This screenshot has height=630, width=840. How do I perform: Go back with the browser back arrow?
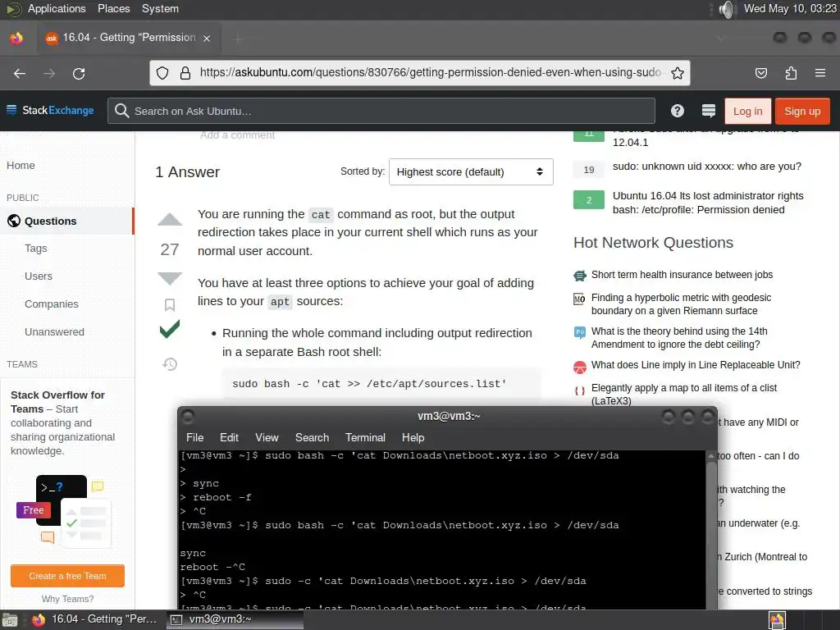[20, 73]
